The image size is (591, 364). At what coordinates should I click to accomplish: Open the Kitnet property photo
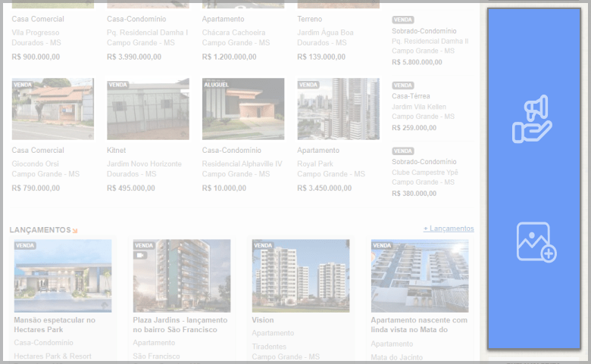coord(148,109)
